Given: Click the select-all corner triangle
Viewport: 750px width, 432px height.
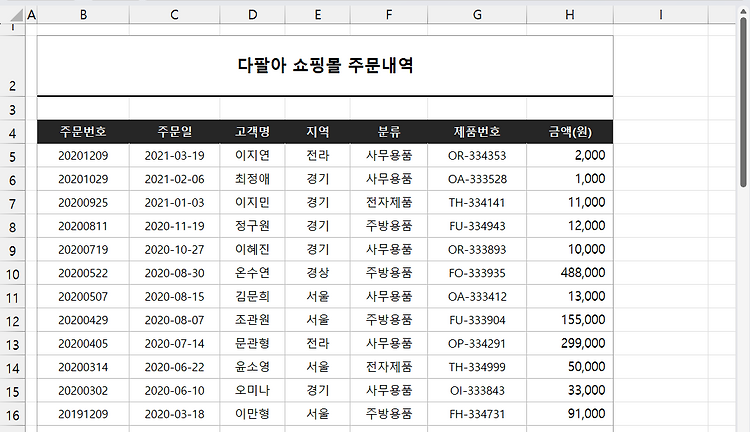Looking at the screenshot, I should click(17, 16).
